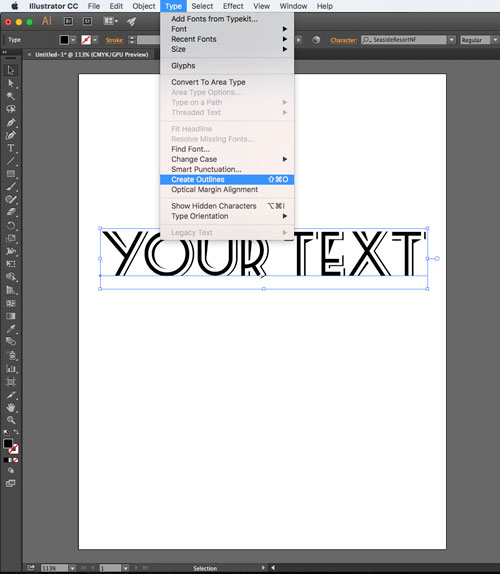Select the Direct Selection tool

pyautogui.click(x=11, y=83)
